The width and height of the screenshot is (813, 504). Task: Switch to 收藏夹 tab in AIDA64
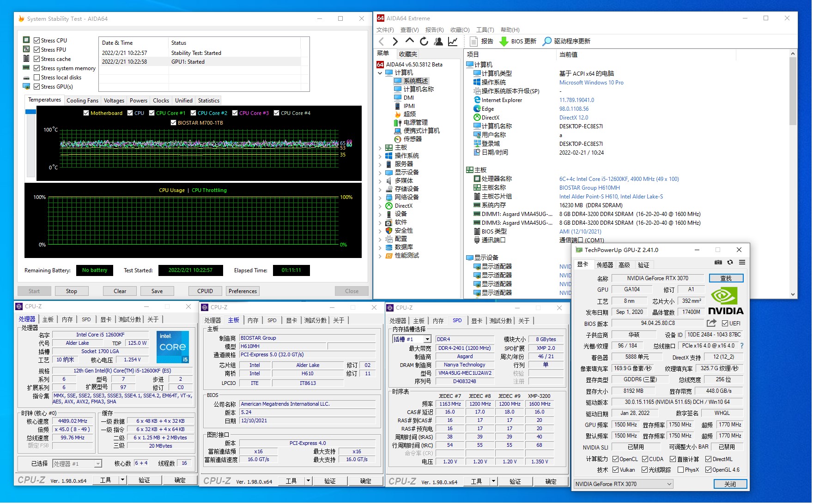(408, 54)
